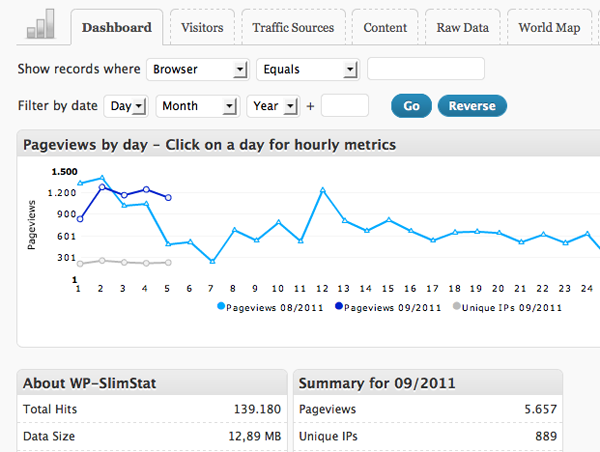Open the Equals operator dropdown
The height and width of the screenshot is (452, 600).
pyautogui.click(x=307, y=69)
